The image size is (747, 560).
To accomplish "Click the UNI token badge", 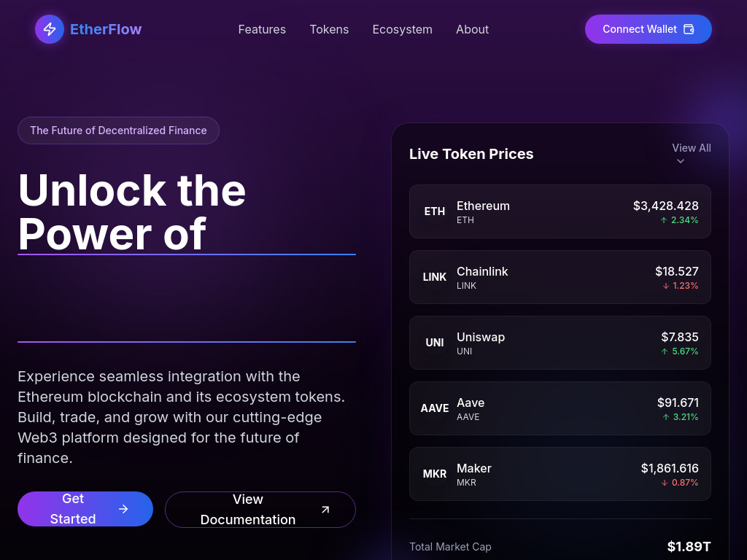I will click(435, 343).
